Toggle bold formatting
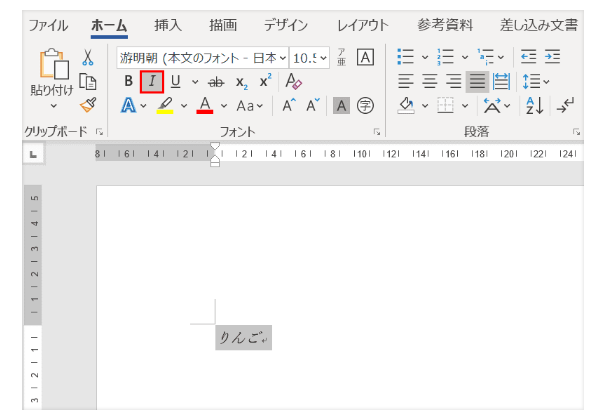Image resolution: width=612 pixels, height=415 pixels. 128,81
